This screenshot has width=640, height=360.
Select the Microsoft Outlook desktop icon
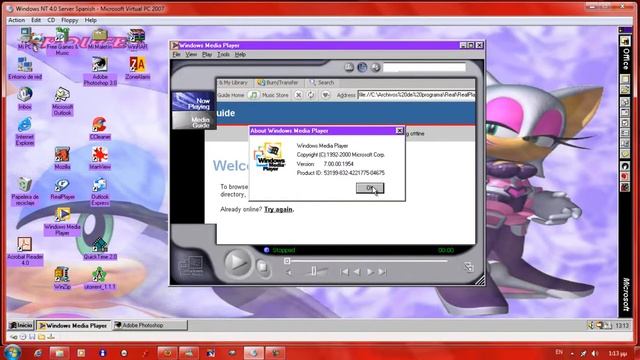[62, 101]
